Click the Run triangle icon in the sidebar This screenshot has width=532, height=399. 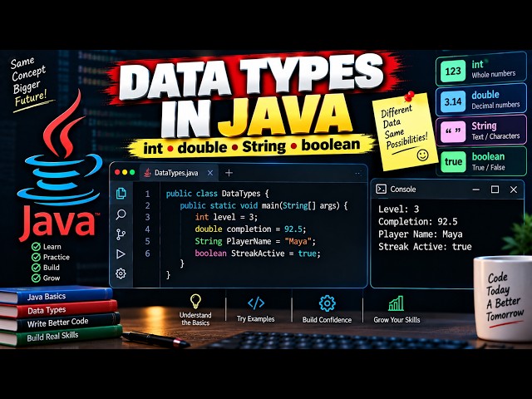pyautogui.click(x=121, y=254)
